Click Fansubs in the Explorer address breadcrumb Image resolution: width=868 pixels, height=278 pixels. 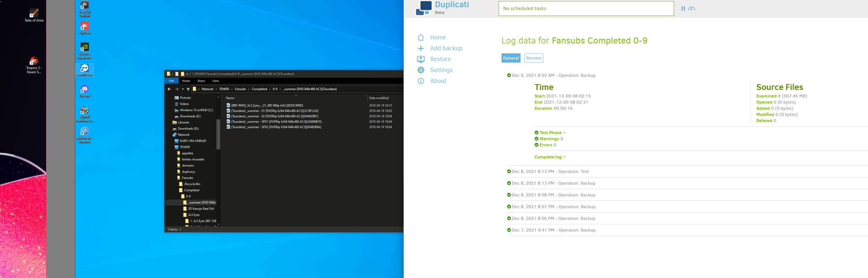(x=240, y=89)
